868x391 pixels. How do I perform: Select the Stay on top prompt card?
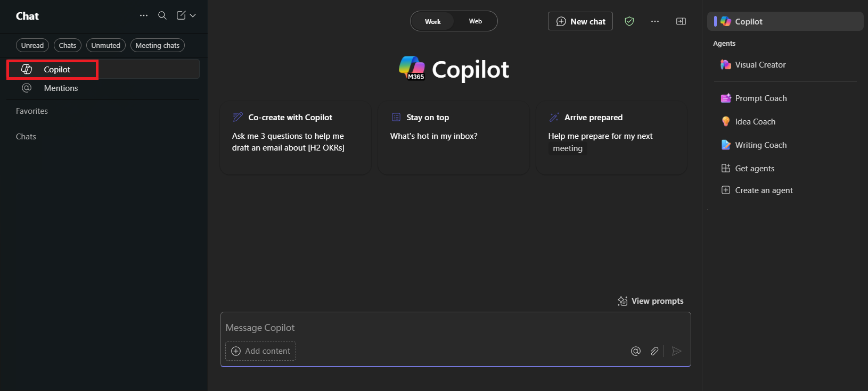pos(454,138)
